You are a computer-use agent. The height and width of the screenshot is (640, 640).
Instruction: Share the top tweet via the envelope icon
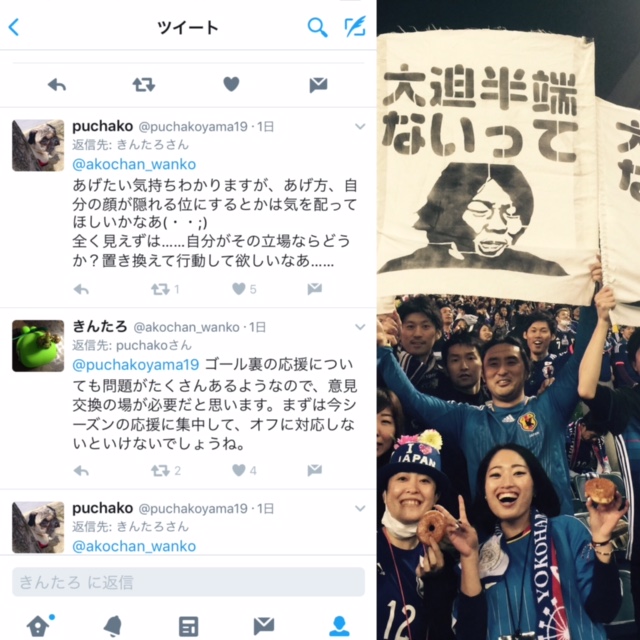(318, 85)
